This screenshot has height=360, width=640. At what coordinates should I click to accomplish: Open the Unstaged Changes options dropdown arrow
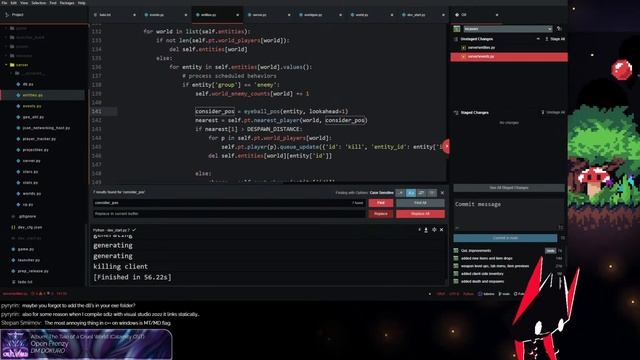[538, 39]
